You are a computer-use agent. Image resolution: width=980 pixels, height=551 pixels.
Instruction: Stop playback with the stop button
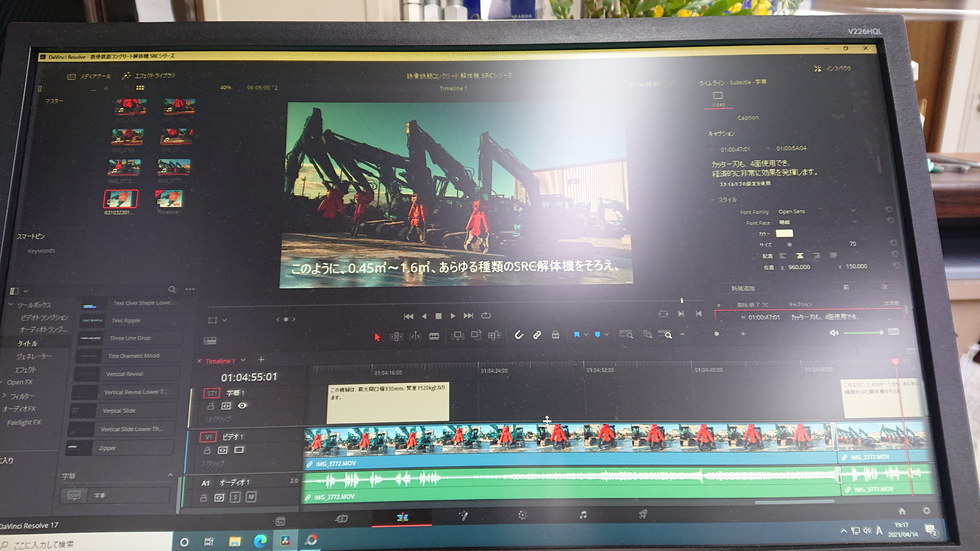tap(438, 316)
